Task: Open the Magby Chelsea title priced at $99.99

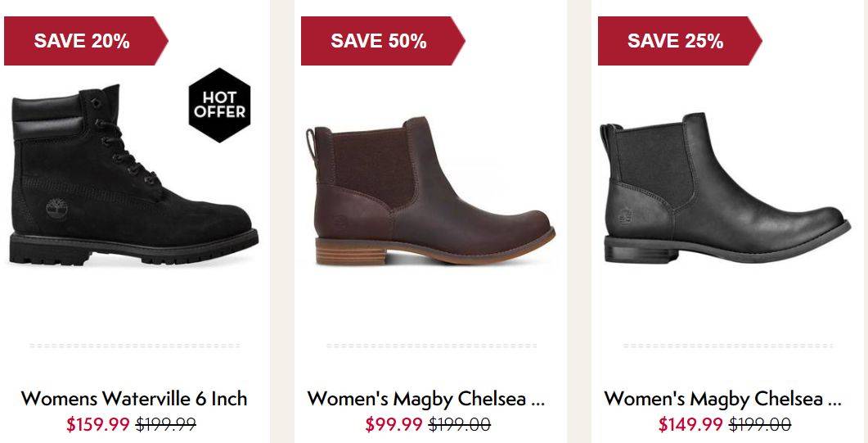Action: click(425, 399)
